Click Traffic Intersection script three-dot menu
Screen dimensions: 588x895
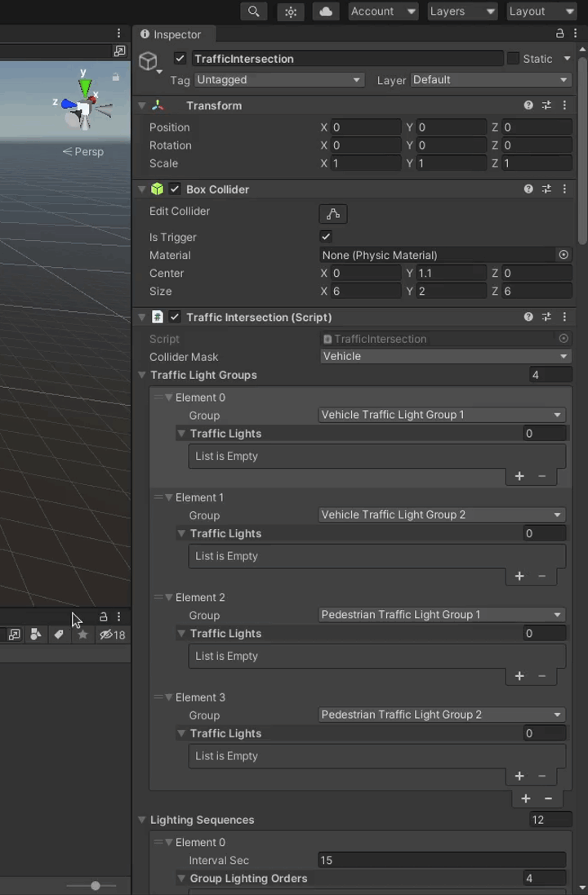564,317
